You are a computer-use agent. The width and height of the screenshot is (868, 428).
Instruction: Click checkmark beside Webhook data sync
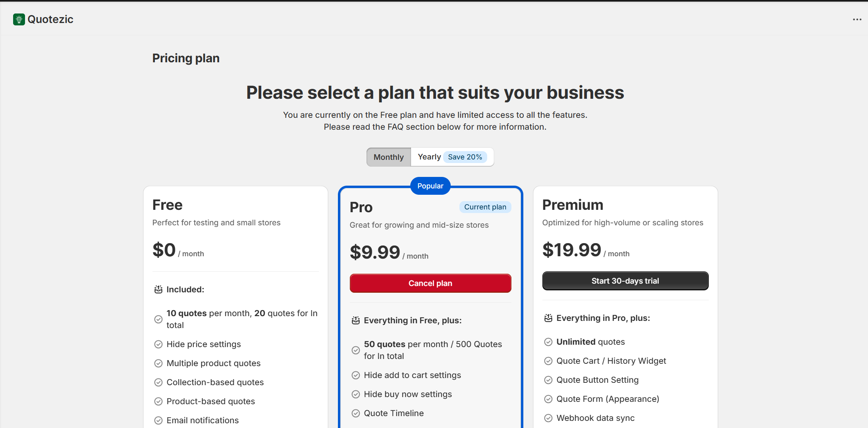pos(548,418)
